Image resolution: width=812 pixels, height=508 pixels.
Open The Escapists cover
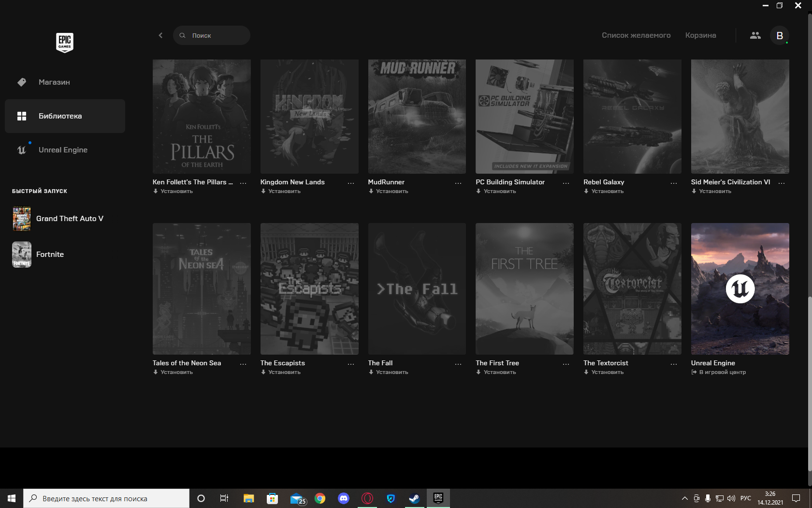pos(309,289)
